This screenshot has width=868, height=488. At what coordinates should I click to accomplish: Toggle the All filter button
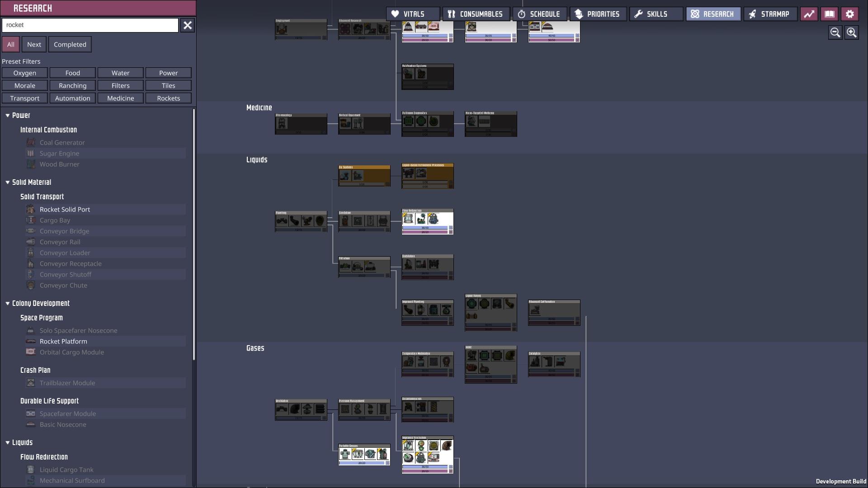pos(11,44)
